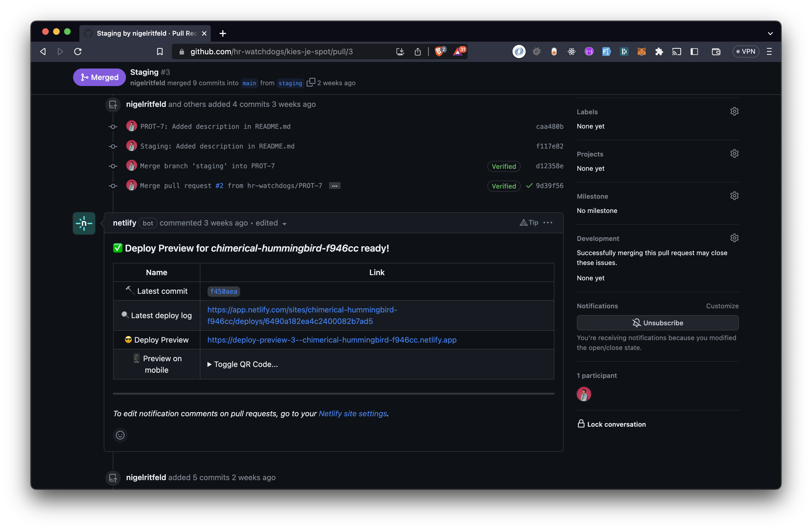Enable the VPN
This screenshot has width=812, height=530.
746,51
